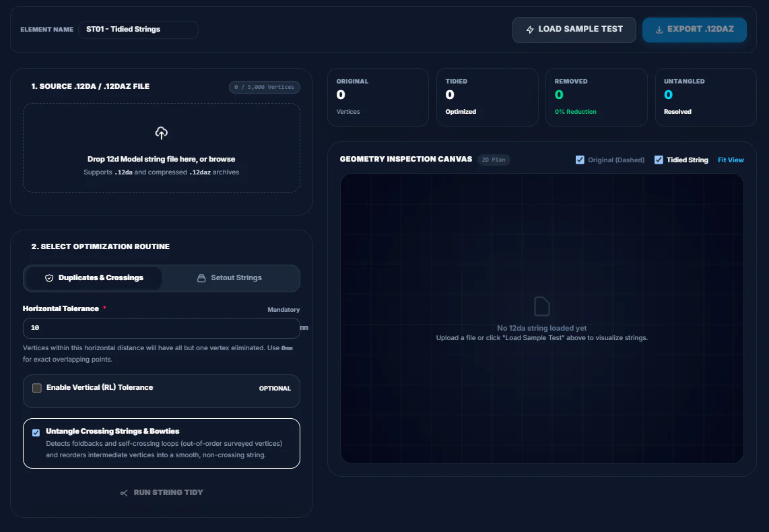Click the 'Mandatory' label
Viewport: 769px width, 532px height.
tap(283, 310)
